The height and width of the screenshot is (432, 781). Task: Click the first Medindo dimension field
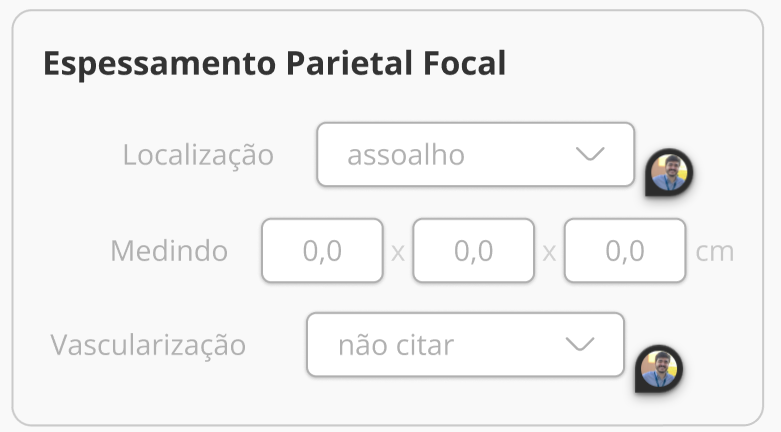click(322, 251)
